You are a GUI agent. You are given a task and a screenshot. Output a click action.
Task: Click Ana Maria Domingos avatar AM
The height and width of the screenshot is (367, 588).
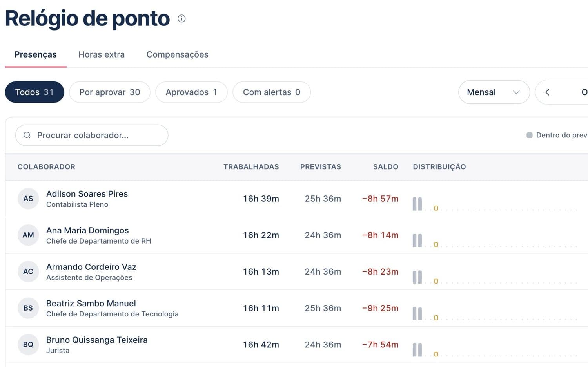(28, 235)
